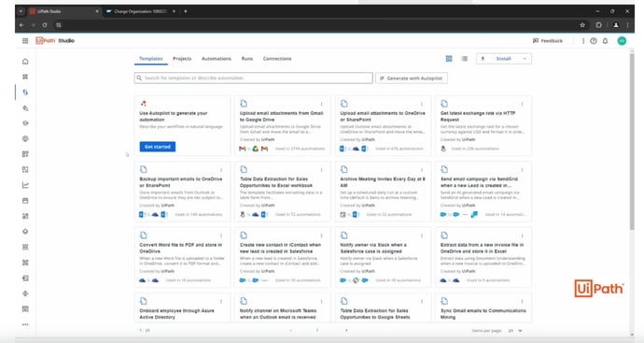Reload the browser page
Image resolution: width=644 pixels, height=343 pixels.
coord(45,25)
